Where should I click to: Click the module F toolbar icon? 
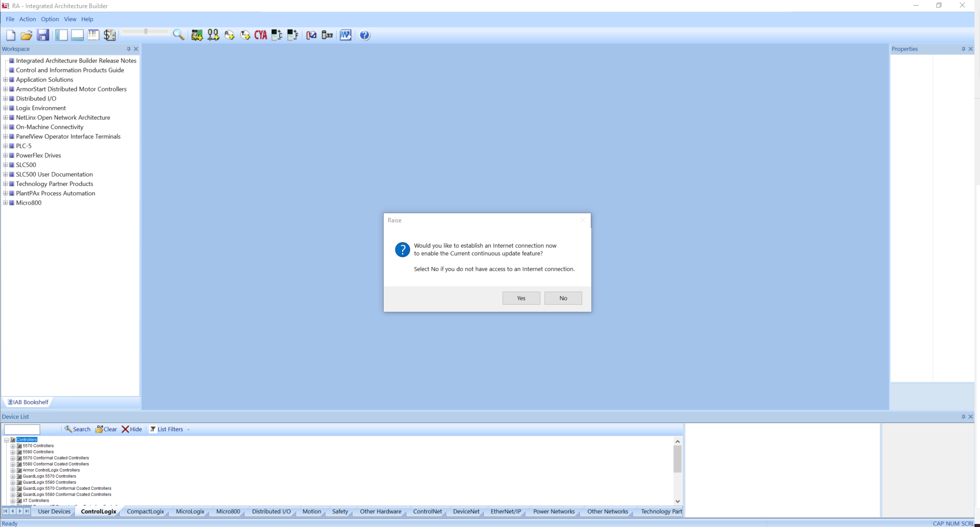click(x=293, y=35)
